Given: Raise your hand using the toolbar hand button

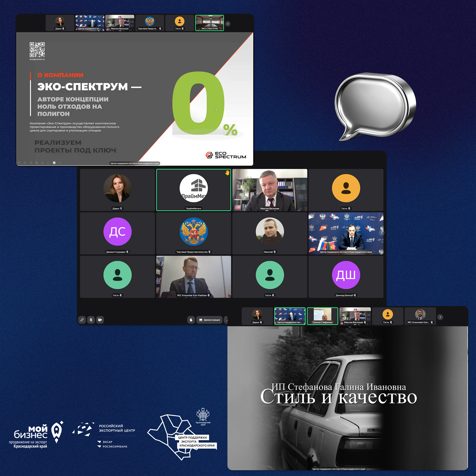Looking at the screenshot, I should coord(191,320).
